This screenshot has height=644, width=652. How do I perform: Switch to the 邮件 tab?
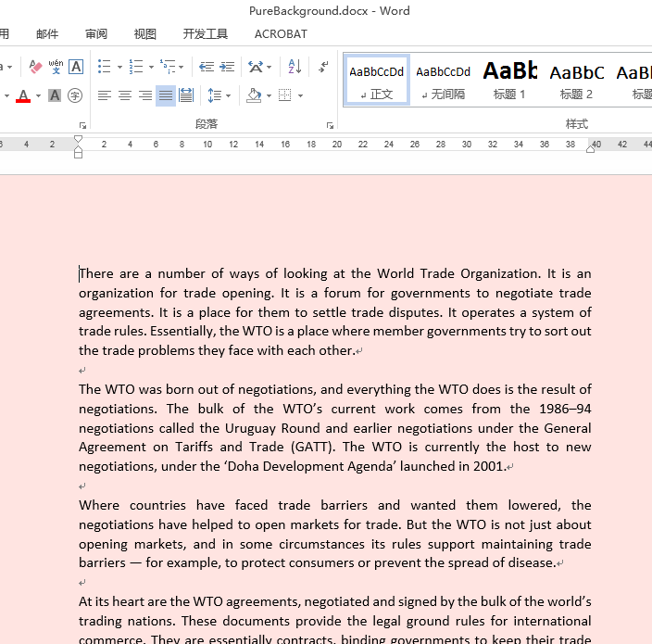(47, 33)
